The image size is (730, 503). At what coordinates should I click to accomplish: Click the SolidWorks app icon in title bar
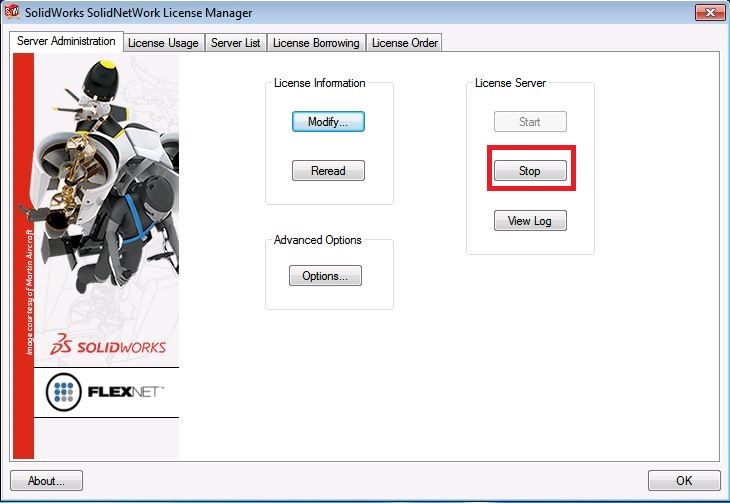(14, 12)
